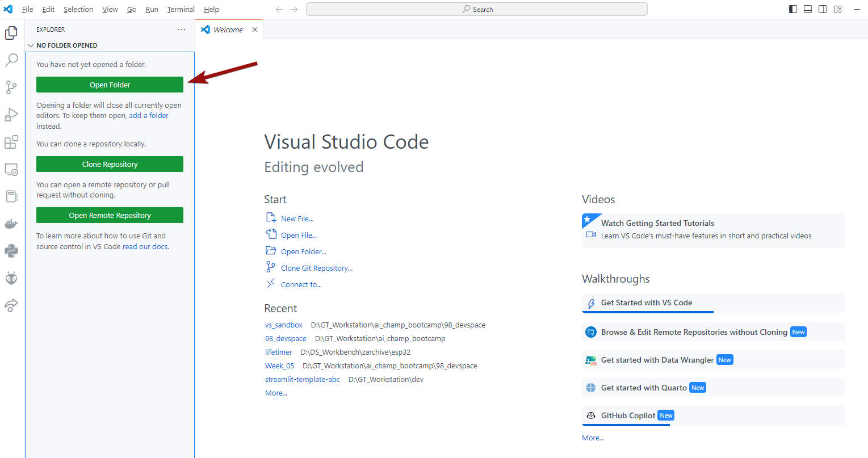Go forward with the right arrow
868x458 pixels.
(294, 9)
